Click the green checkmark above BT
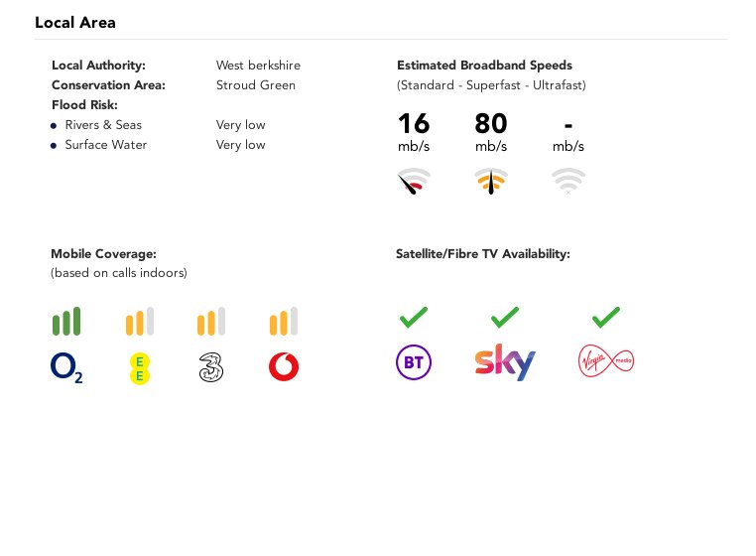756x556 pixels. click(414, 317)
